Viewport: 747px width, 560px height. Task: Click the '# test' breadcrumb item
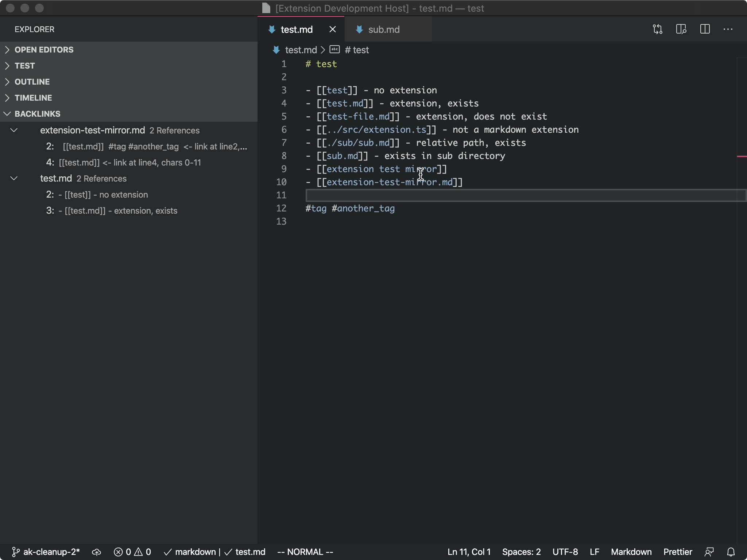pyautogui.click(x=357, y=50)
